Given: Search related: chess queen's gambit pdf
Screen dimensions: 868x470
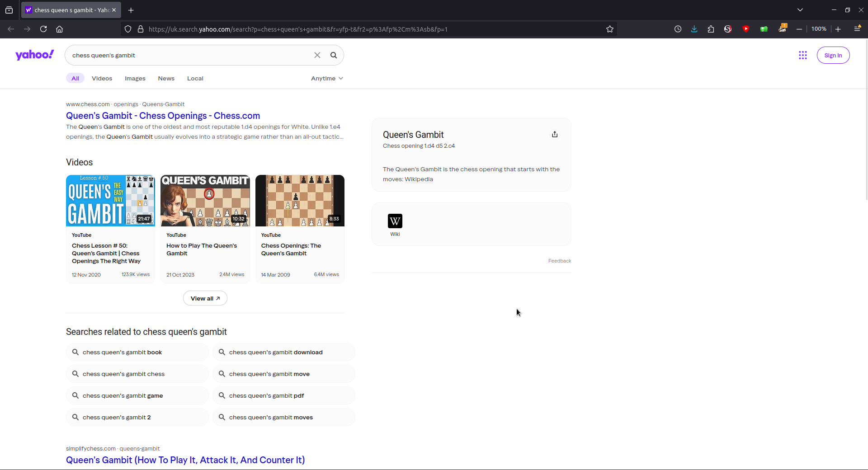Looking at the screenshot, I should click(x=284, y=395).
